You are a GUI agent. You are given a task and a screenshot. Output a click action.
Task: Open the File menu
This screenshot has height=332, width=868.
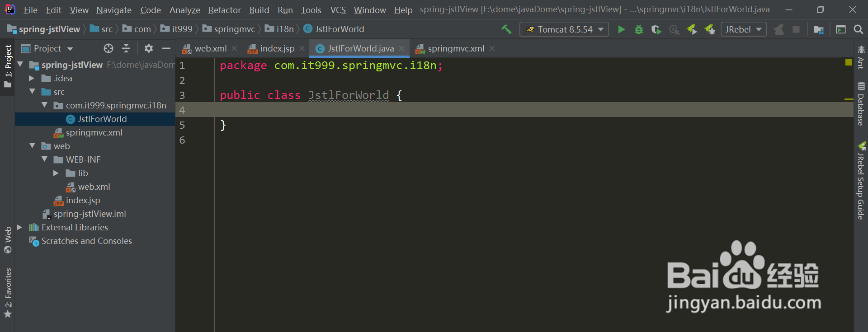[30, 10]
